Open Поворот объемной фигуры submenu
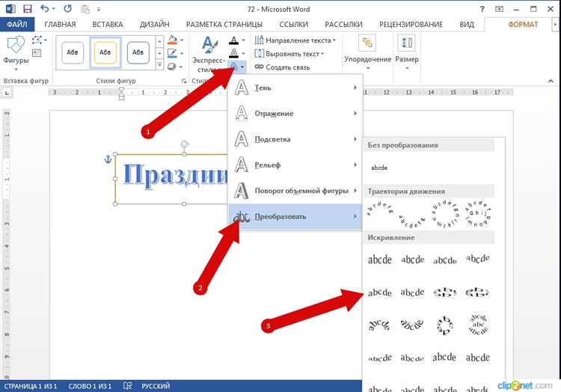The image size is (561, 392). click(295, 191)
